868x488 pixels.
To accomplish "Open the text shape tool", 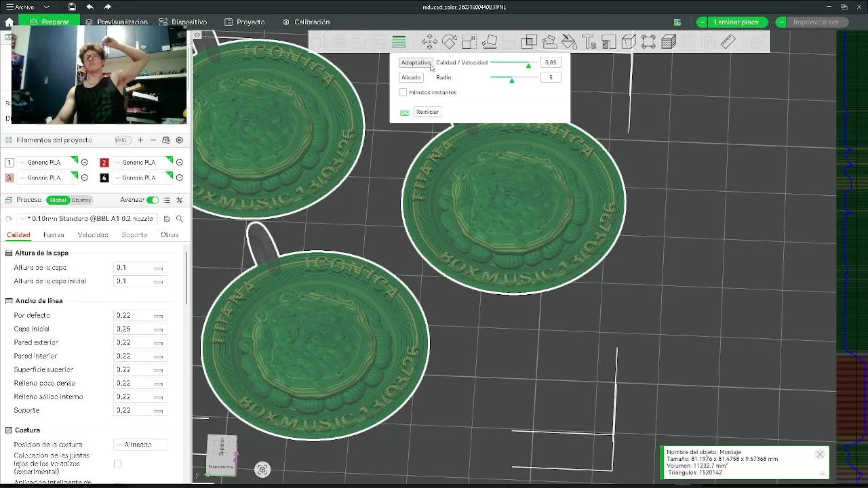I will point(589,42).
